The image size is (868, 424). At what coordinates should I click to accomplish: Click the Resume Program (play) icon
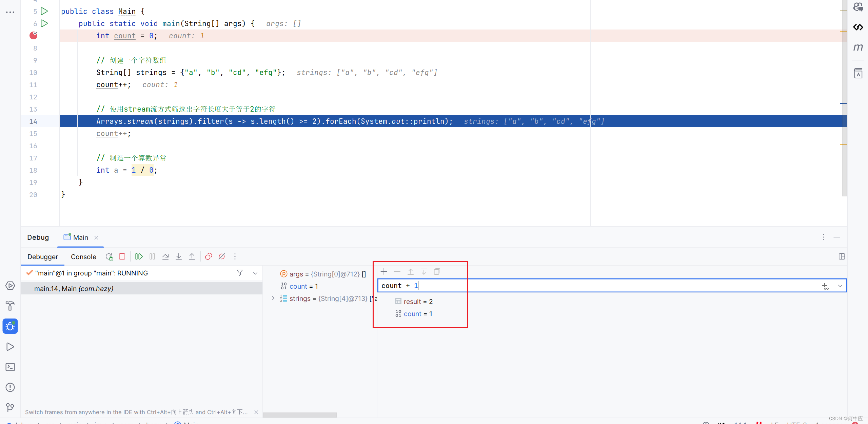pos(139,256)
